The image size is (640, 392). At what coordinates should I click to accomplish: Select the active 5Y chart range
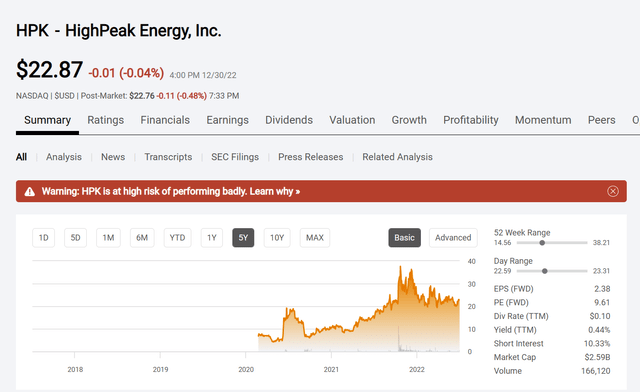243,238
